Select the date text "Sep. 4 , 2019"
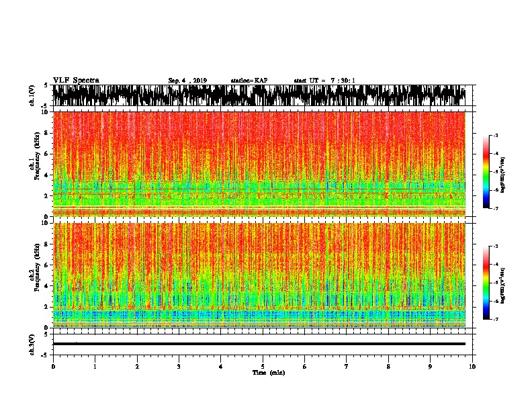Screen dimensions: 532x411 pyautogui.click(x=187, y=81)
